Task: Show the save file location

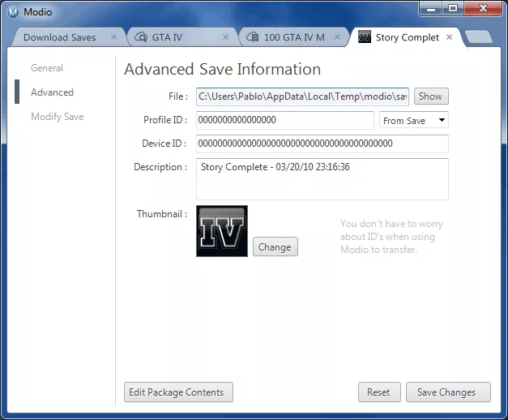Action: pos(431,96)
